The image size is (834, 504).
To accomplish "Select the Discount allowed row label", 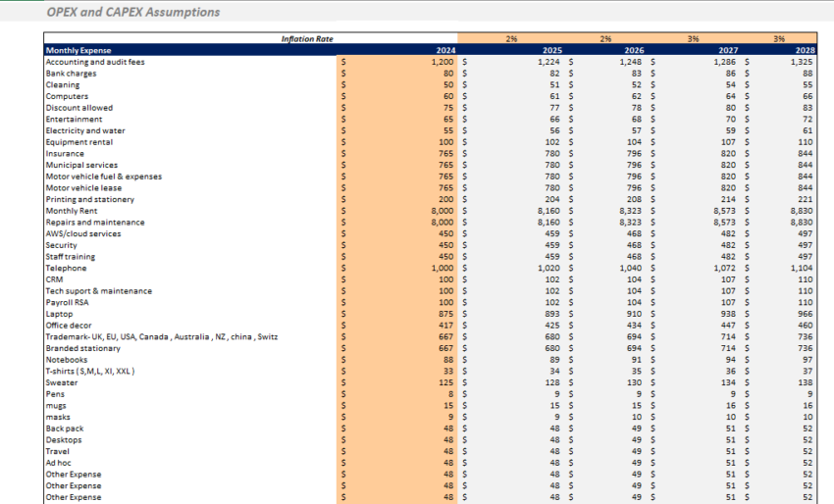I will (x=79, y=108).
